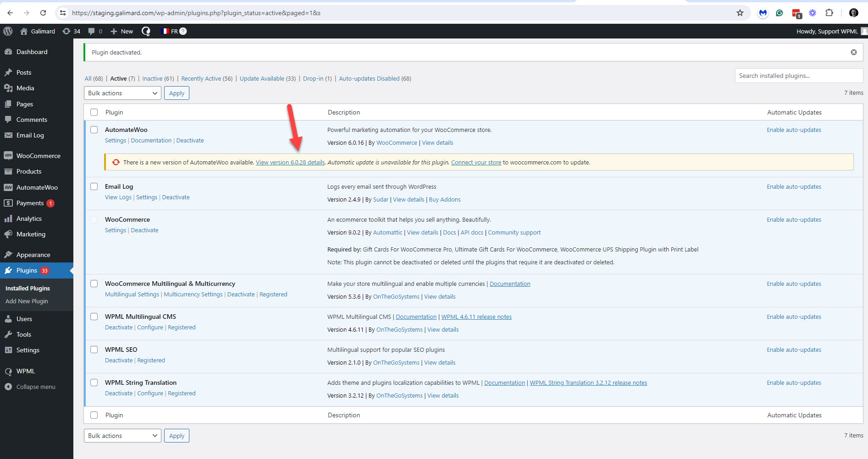This screenshot has height=459, width=868.
Task: Reload the page with the refresh icon
Action: 43,13
